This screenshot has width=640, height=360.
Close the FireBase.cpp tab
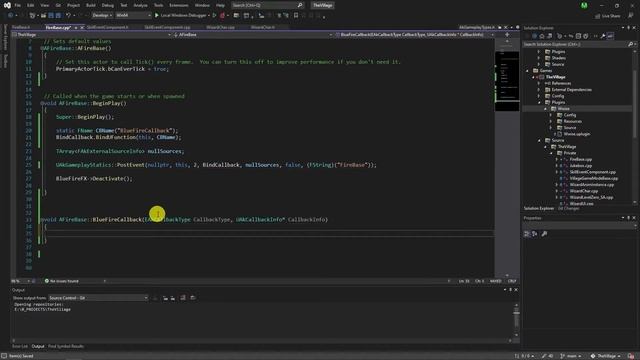[x=82, y=27]
